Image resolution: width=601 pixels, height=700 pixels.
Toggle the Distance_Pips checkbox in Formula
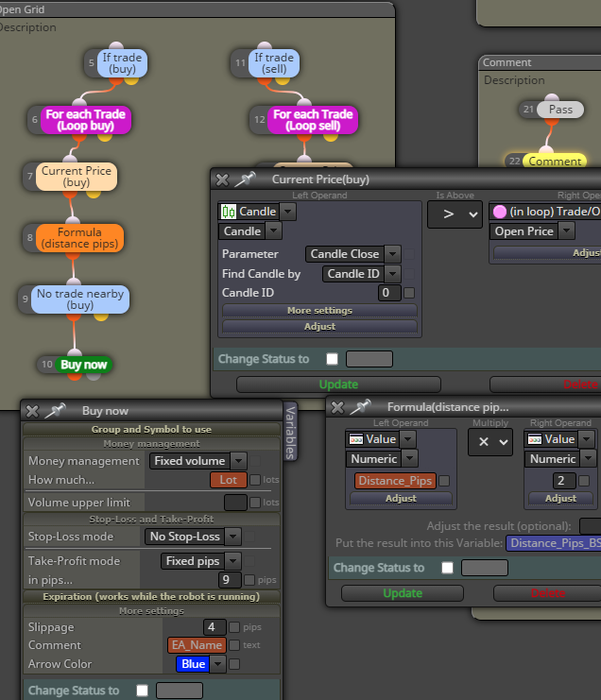pos(444,481)
